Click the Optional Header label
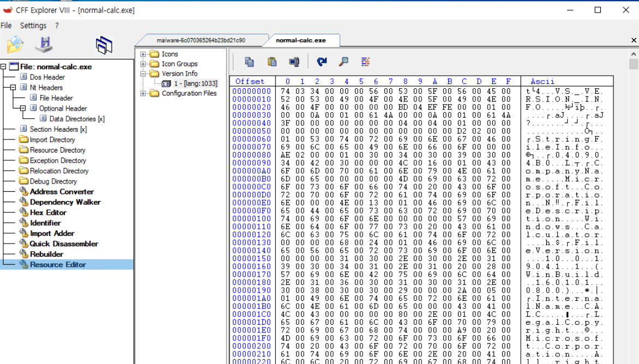 (x=63, y=108)
